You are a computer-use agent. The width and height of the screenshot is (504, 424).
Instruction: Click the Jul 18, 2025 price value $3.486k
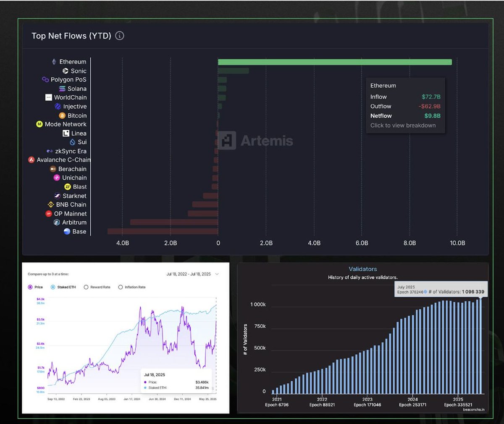pyautogui.click(x=202, y=382)
